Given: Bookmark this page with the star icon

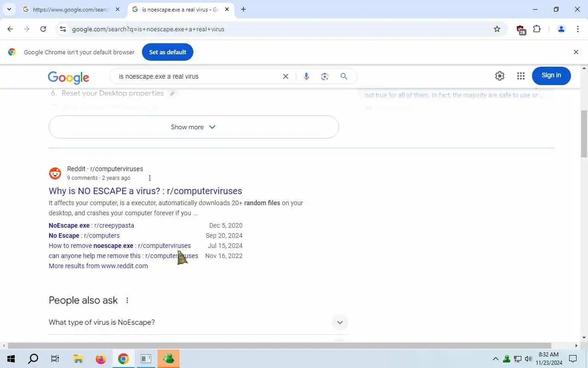Looking at the screenshot, I should [x=497, y=29].
